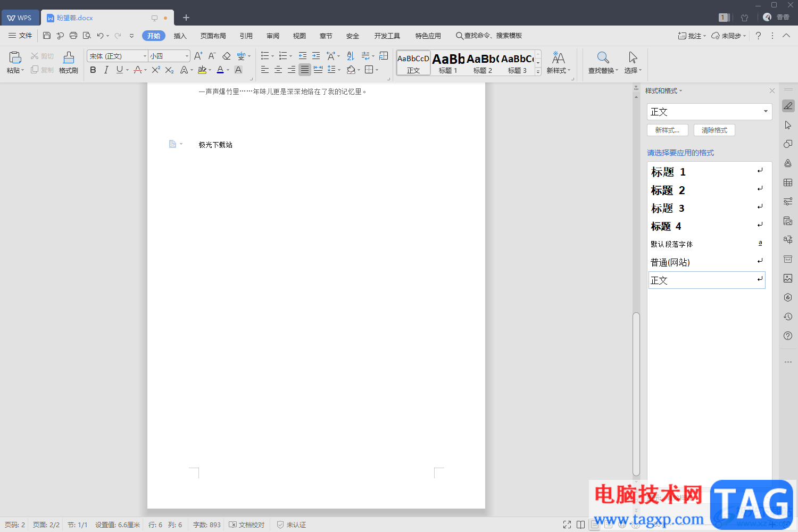
Task: Save the document with the save icon
Action: (x=47, y=36)
